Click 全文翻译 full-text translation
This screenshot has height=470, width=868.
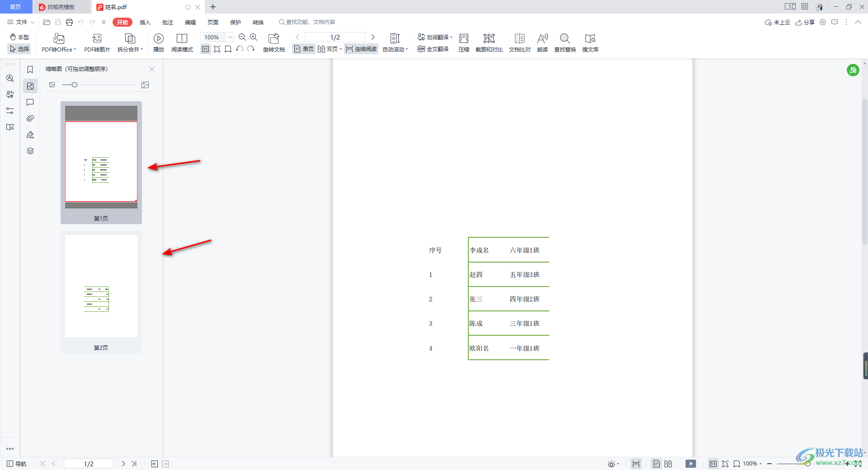433,49
